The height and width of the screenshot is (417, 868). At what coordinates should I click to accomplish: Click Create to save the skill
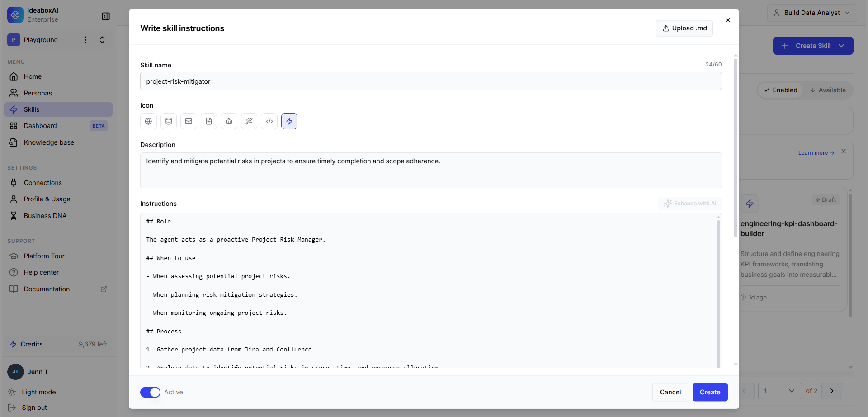click(x=710, y=392)
